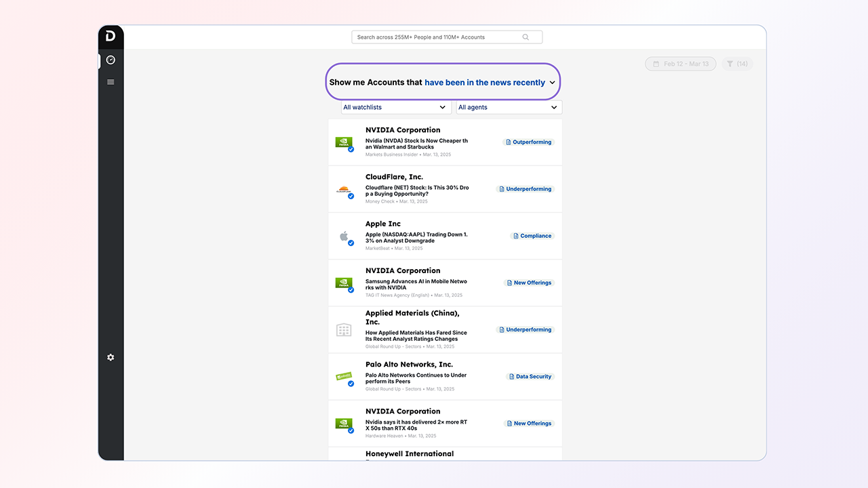Open 'Apple (NASDAQ:AAPL) Trading Down' article
The width and height of the screenshot is (868, 488).
tap(416, 237)
